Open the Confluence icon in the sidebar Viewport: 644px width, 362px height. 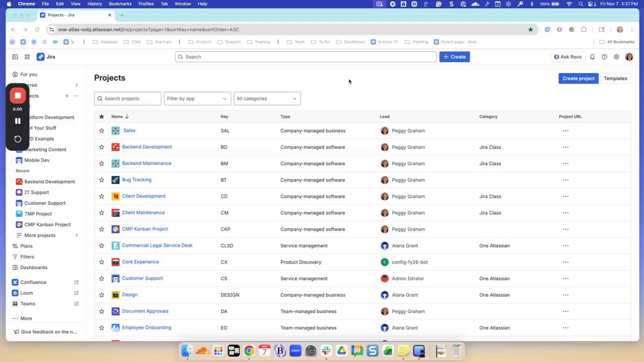click(x=15, y=282)
